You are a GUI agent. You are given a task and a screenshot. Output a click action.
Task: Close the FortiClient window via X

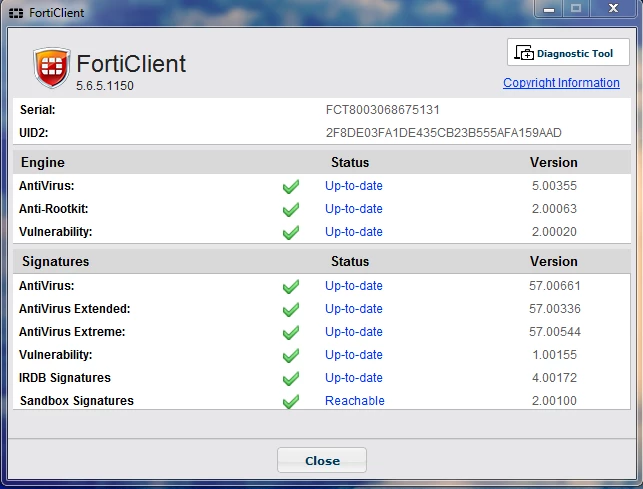(x=613, y=9)
